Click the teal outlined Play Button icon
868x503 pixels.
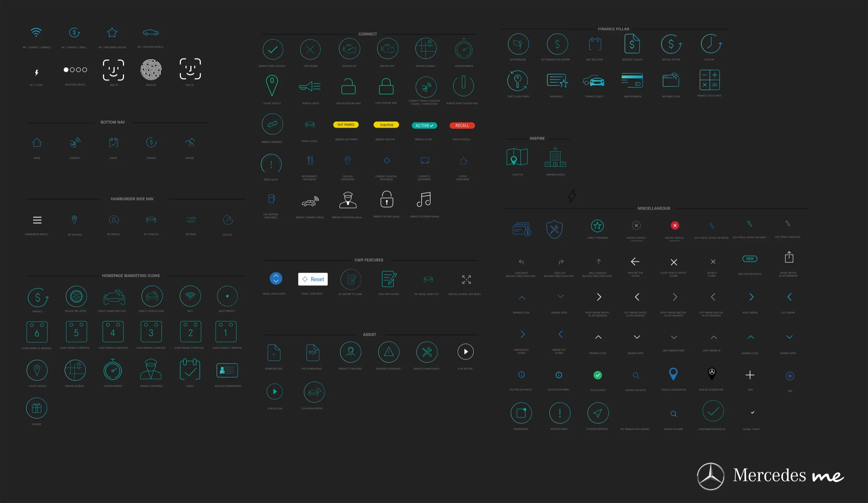275,392
